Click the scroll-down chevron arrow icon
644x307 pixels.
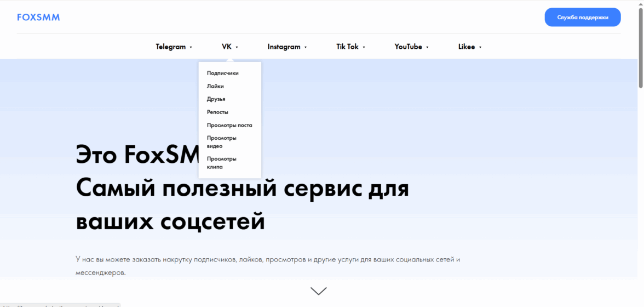319,291
